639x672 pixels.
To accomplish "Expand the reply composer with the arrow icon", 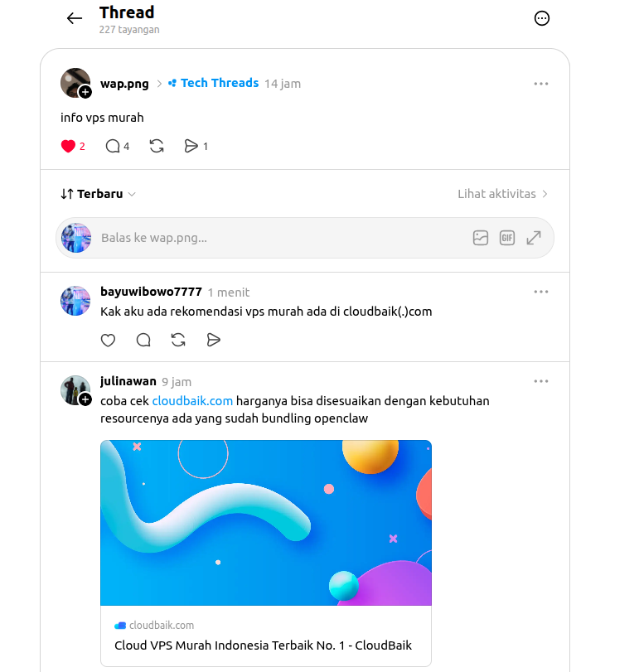I will [534, 238].
